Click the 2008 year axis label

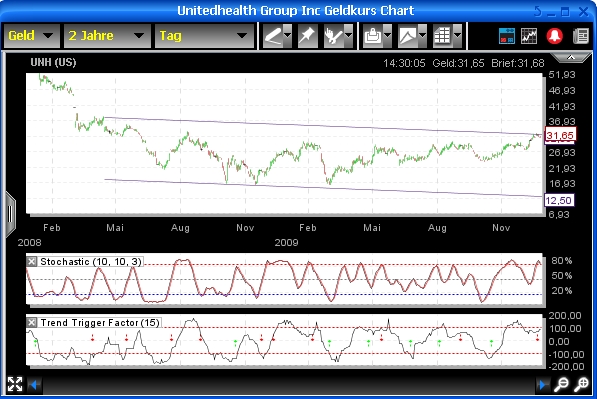pos(29,243)
